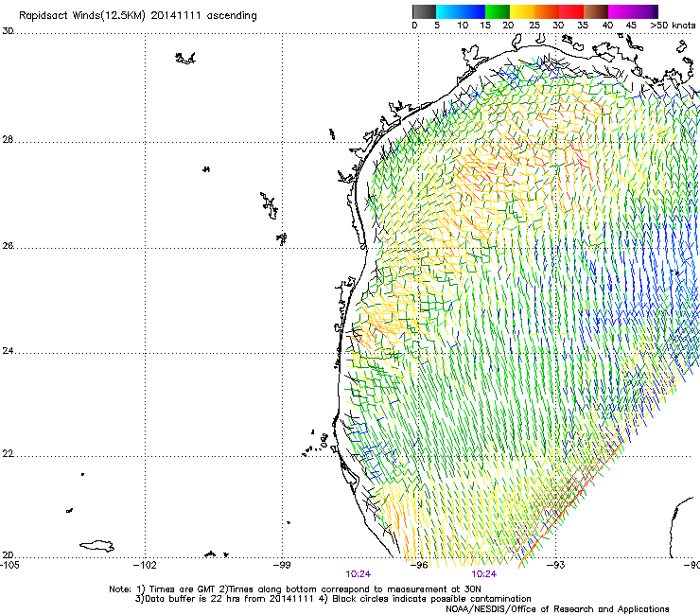Screen dimensions: 700x615
Task: Click the longitude axis label '-102'
Action: click(x=145, y=565)
